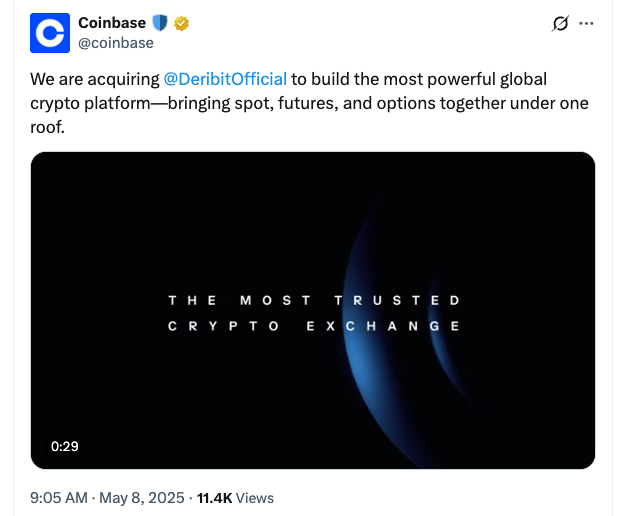Click the blue shield badge beside Coinbase

pyautogui.click(x=159, y=22)
